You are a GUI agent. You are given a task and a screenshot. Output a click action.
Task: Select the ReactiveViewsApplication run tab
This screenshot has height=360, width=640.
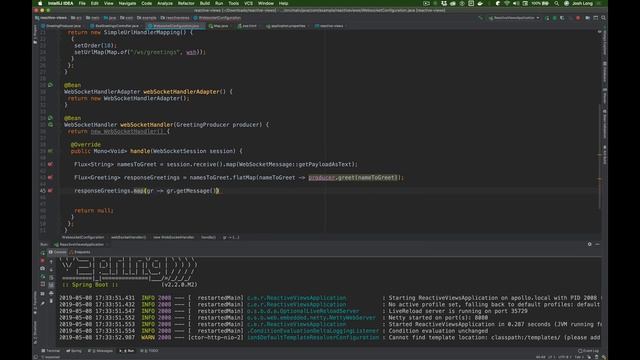pyautogui.click(x=79, y=244)
